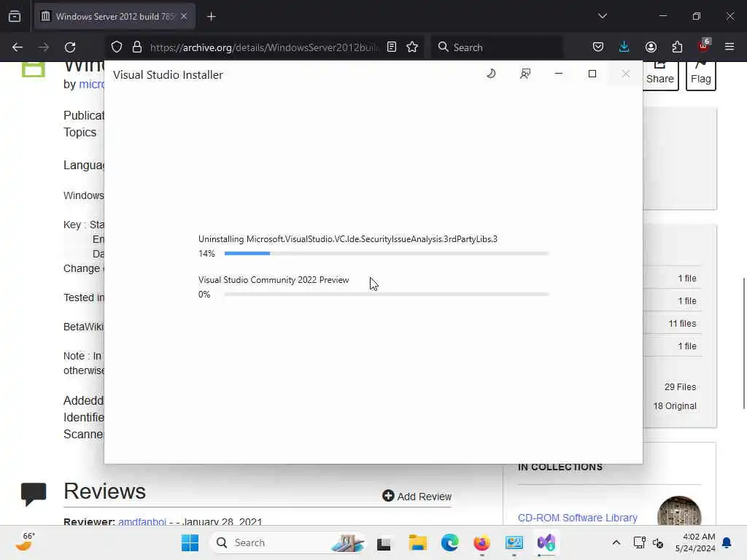List all tabs dropdown arrow
Screen dimensions: 747x560
(x=603, y=16)
